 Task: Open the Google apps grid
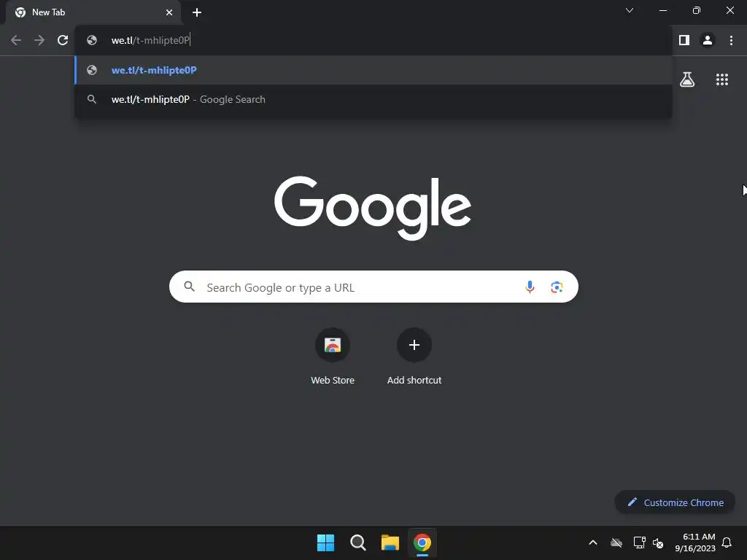(x=722, y=79)
